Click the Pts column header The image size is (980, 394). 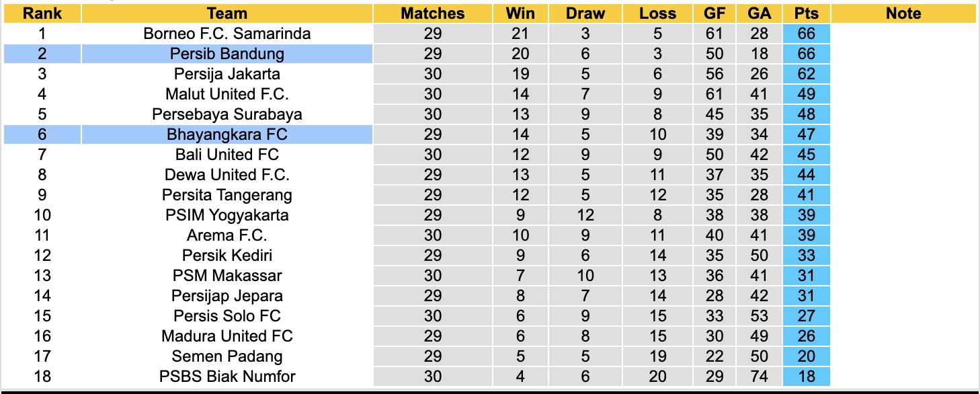pos(806,13)
